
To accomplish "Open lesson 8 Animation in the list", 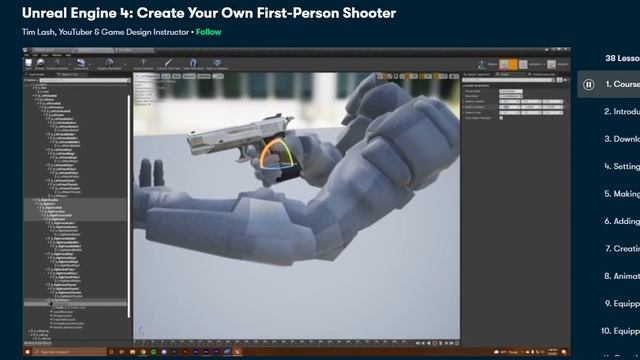I will [x=622, y=276].
